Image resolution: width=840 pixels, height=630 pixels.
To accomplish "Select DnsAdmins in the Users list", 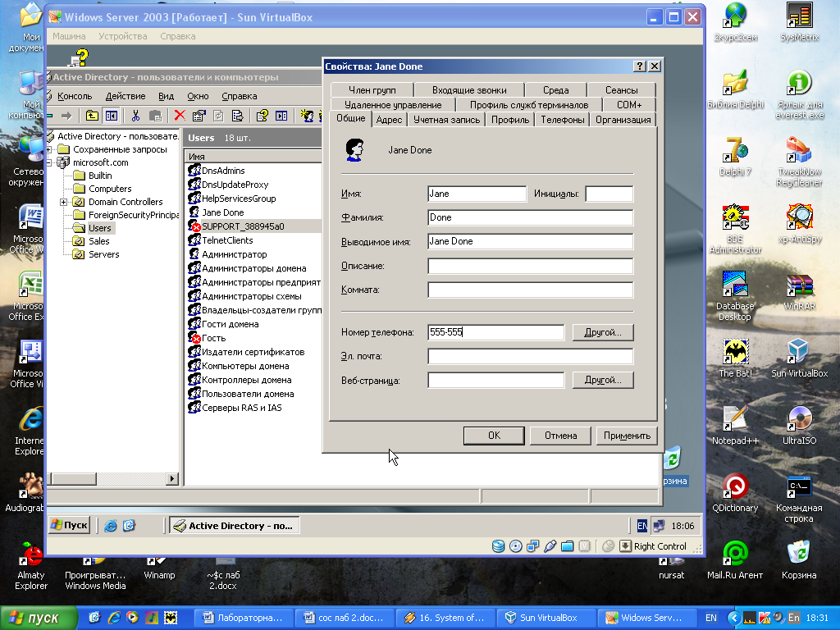I will [x=223, y=171].
